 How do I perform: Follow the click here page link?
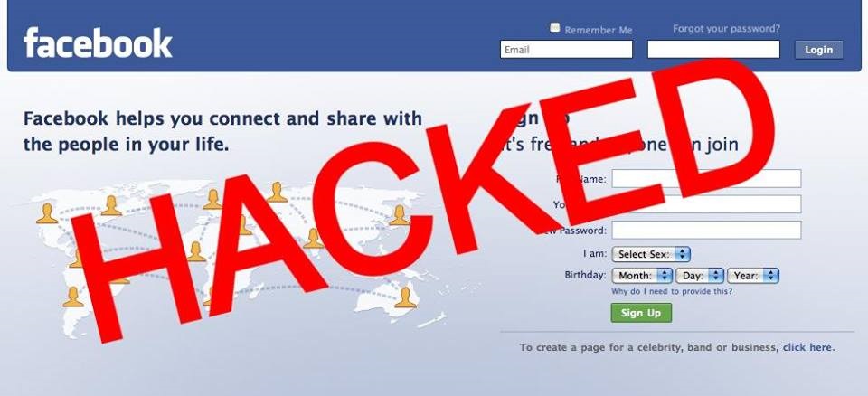808,348
